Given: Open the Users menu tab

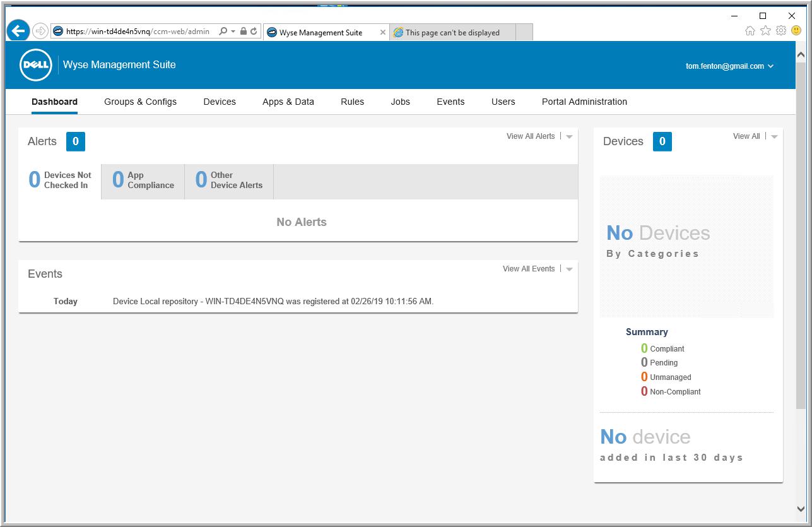Looking at the screenshot, I should (x=503, y=102).
